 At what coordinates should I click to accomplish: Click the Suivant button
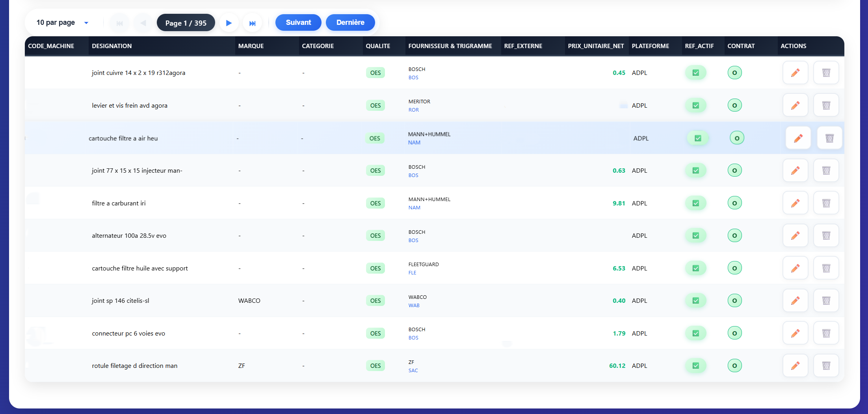[298, 22]
